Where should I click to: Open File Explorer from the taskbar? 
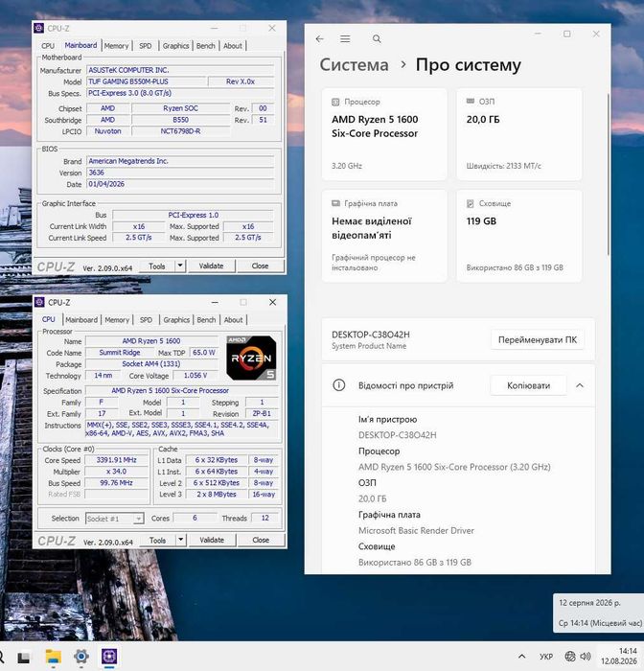click(x=53, y=657)
